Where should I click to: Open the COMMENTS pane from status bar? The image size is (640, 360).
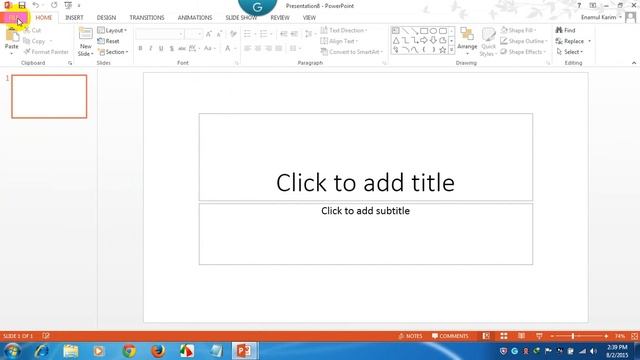(x=450, y=336)
